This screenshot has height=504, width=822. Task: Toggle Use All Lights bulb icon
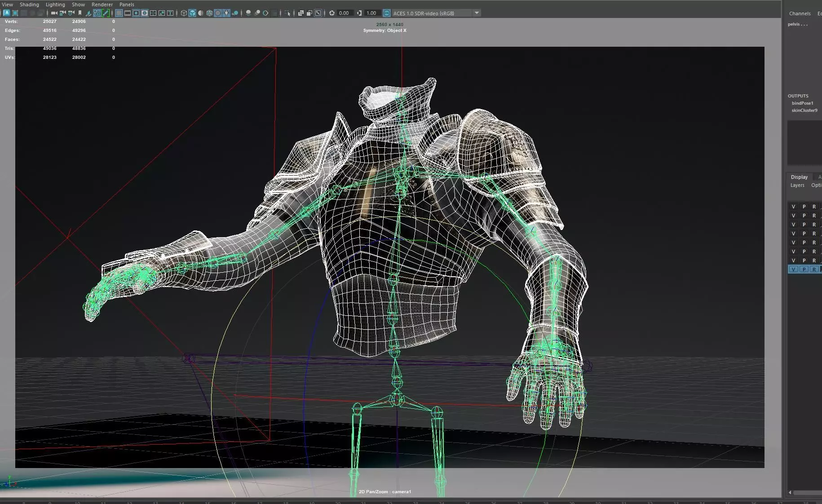click(x=226, y=13)
